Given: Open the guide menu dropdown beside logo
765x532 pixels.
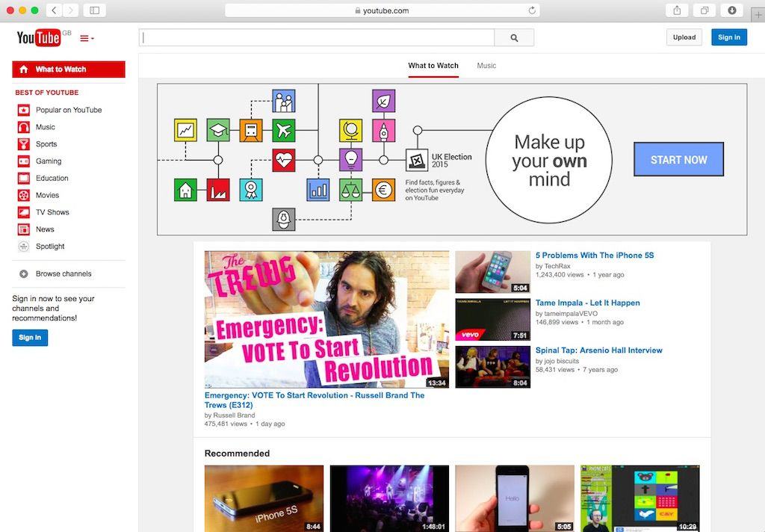Looking at the screenshot, I should point(87,38).
